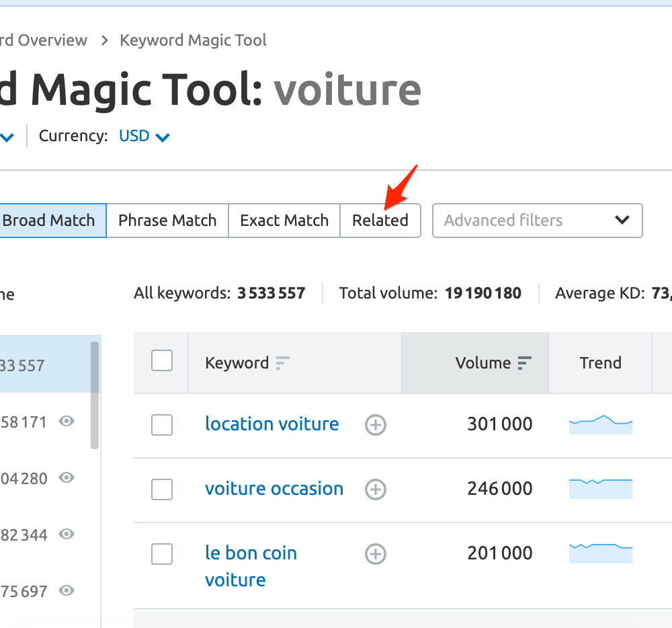The width and height of the screenshot is (672, 628).
Task: Click plus icon next to 'le bon coin voiture'
Action: [375, 554]
